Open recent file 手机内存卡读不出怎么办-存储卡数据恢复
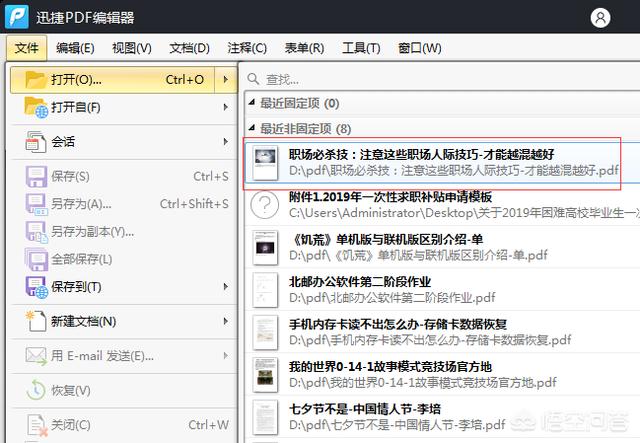 (x=442, y=332)
